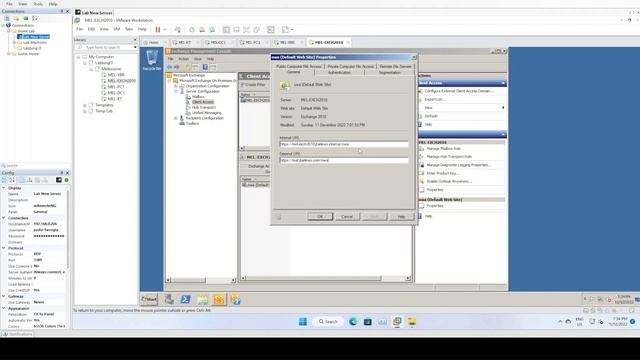This screenshot has width=640, height=360.
Task: Select MEL-DC1 in VMware Library tree
Action: click(x=116, y=93)
